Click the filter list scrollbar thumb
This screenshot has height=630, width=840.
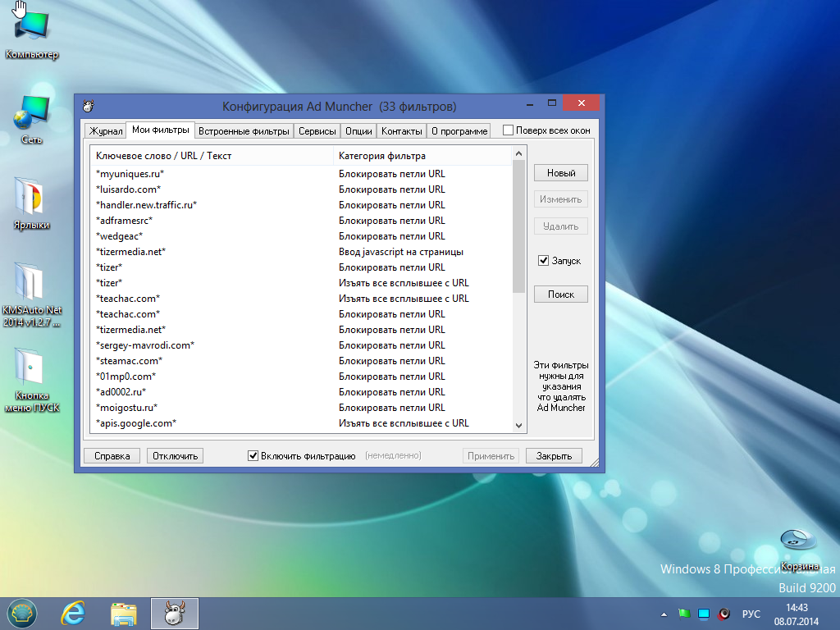coord(518,226)
